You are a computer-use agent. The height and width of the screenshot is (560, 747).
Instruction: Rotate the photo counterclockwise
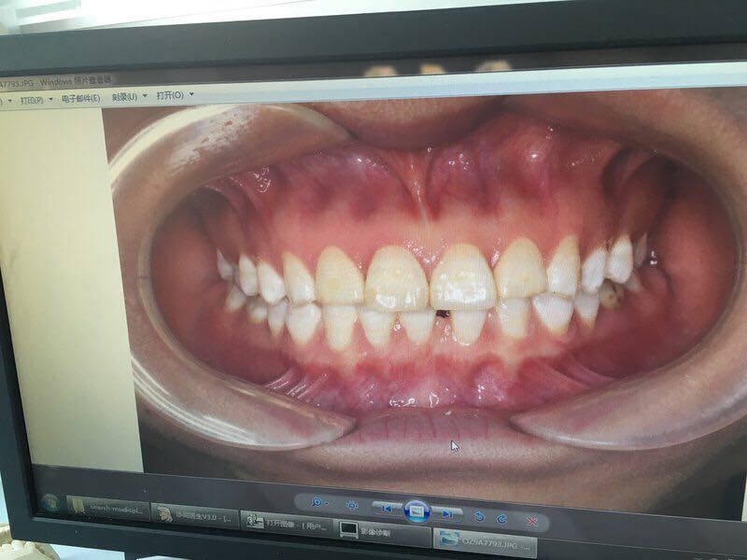coord(479,517)
